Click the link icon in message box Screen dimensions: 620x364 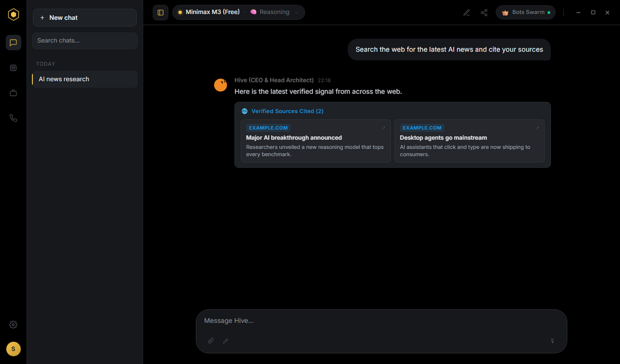(225, 341)
